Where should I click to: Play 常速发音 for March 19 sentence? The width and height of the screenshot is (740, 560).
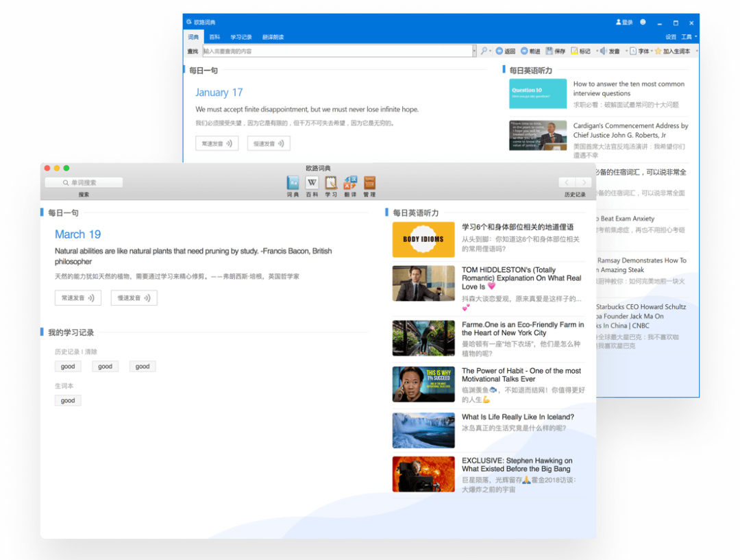click(x=78, y=298)
